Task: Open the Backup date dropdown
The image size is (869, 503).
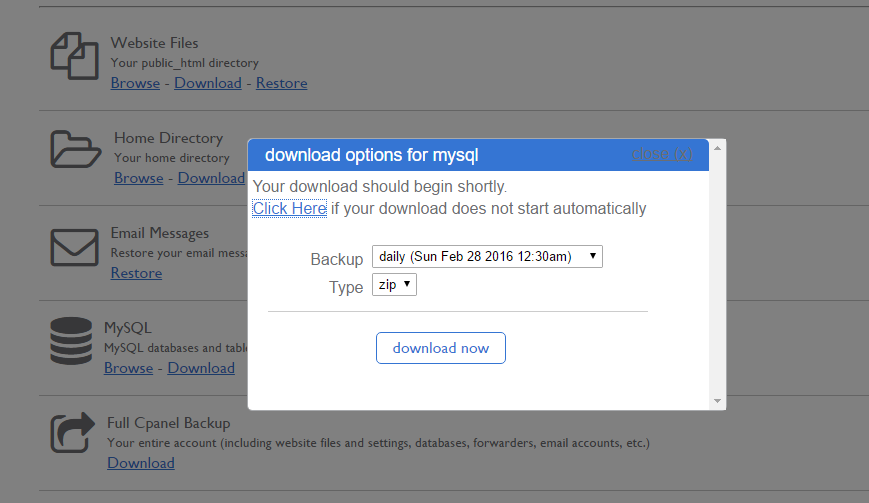Action: tap(487, 257)
